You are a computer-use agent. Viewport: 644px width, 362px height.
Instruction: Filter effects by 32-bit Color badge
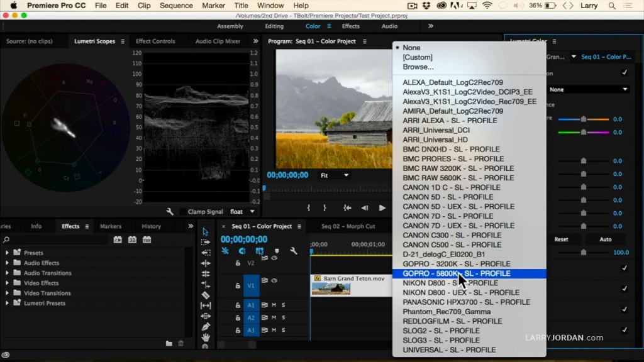pyautogui.click(x=132, y=239)
